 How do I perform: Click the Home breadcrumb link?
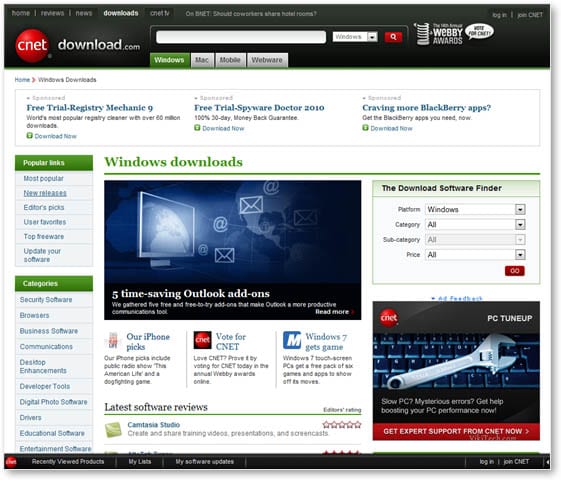[x=22, y=79]
